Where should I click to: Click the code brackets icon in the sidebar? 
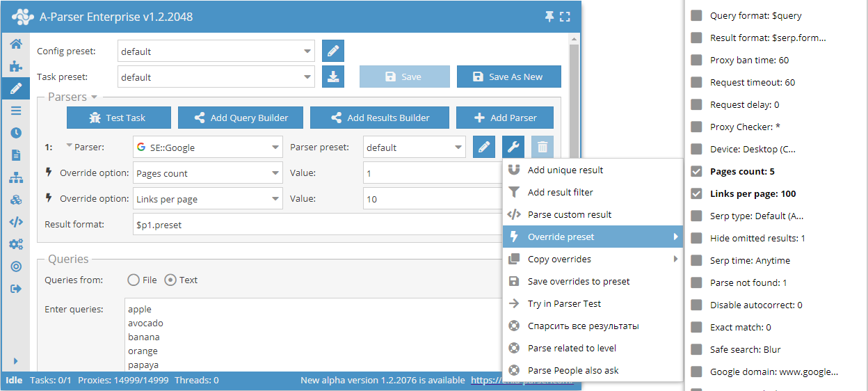[x=15, y=223]
